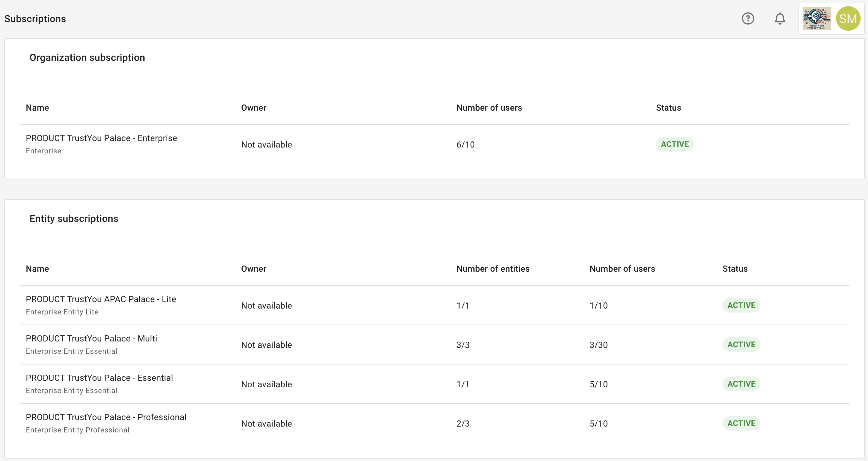Click Not available owner for Palace - Multi
Image resolution: width=868 pixels, height=461 pixels.
click(267, 345)
